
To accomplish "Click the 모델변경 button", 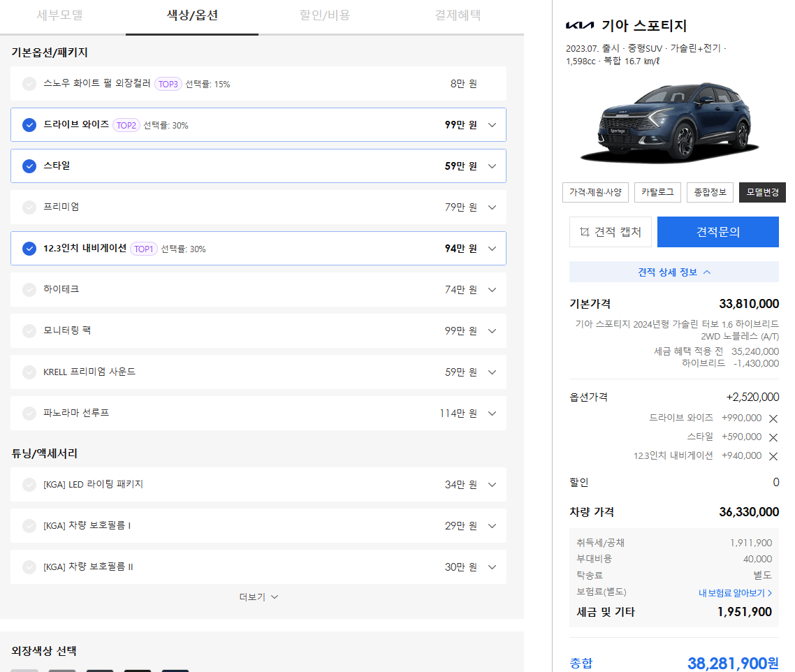I will [x=763, y=192].
